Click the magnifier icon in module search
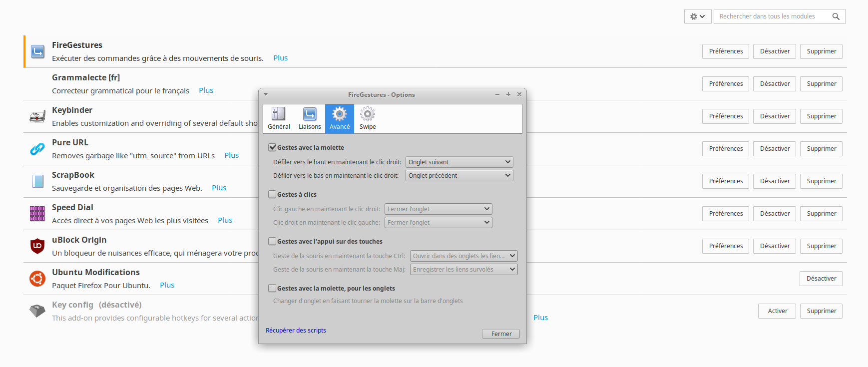The image size is (868, 367). (x=836, y=16)
